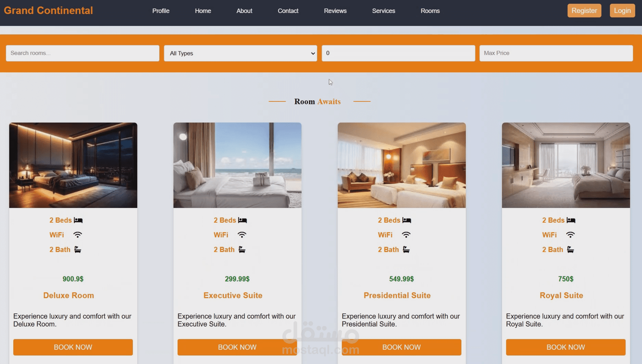The height and width of the screenshot is (364, 642).
Task: Click the bath icon on Presidential Suite card
Action: click(x=406, y=250)
